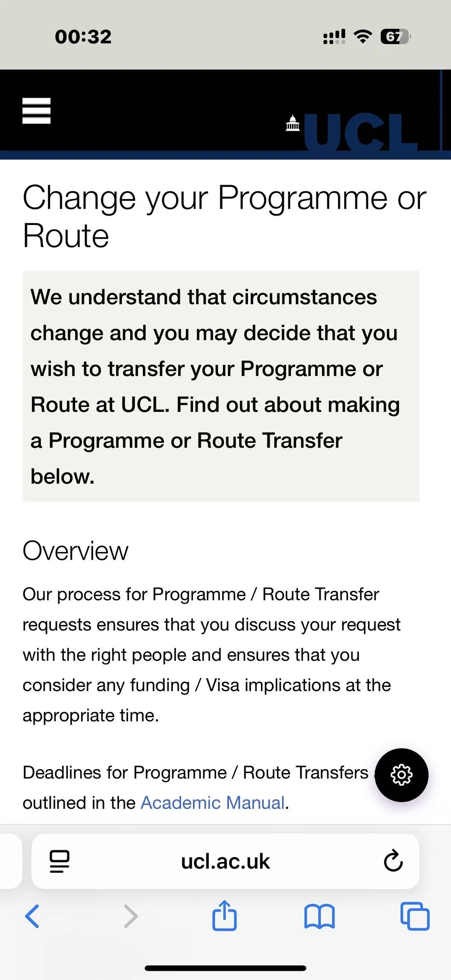The image size is (451, 980).
Task: Open the bookmarks book icon
Action: 319,916
